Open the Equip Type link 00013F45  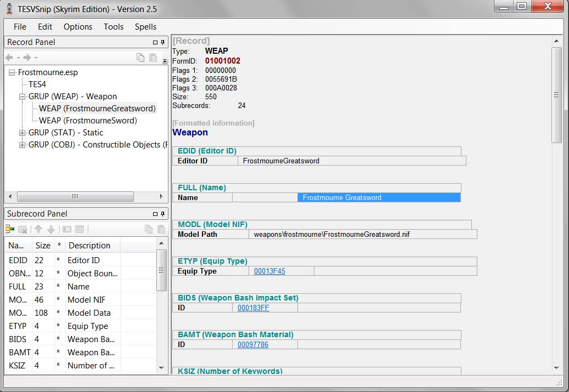click(x=269, y=271)
